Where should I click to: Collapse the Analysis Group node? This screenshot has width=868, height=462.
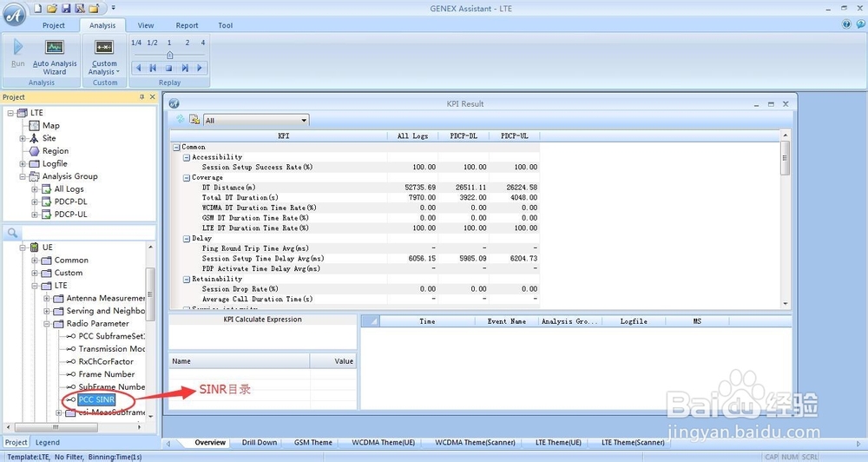pyautogui.click(x=23, y=176)
